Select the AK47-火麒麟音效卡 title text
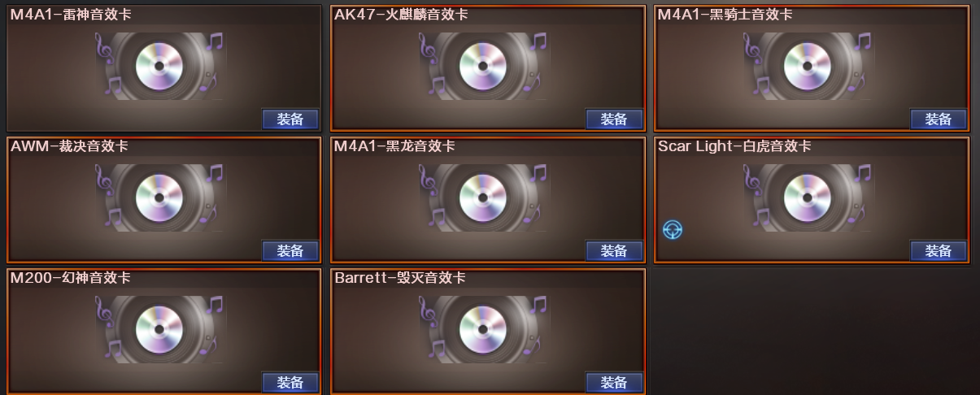The width and height of the screenshot is (980, 395). click(x=401, y=15)
